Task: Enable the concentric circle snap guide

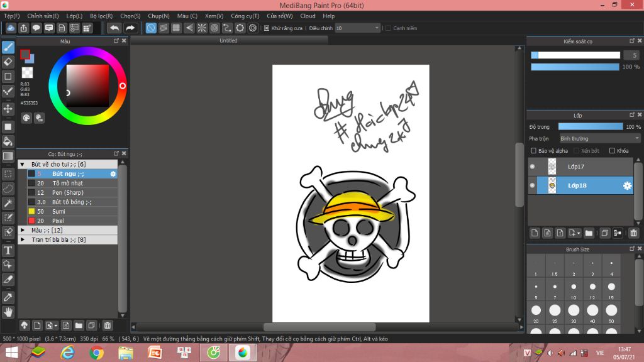Action: pos(214,28)
